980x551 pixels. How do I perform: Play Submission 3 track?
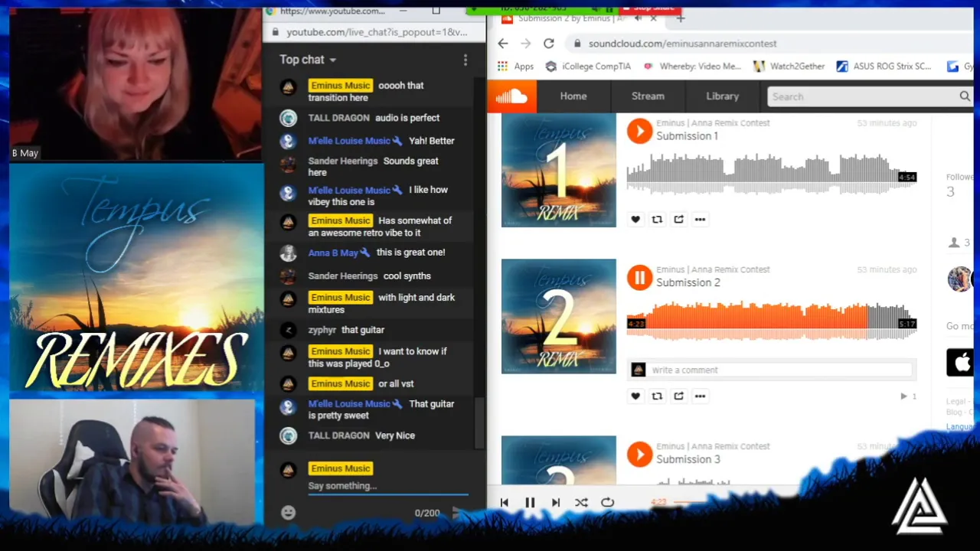[x=639, y=454]
